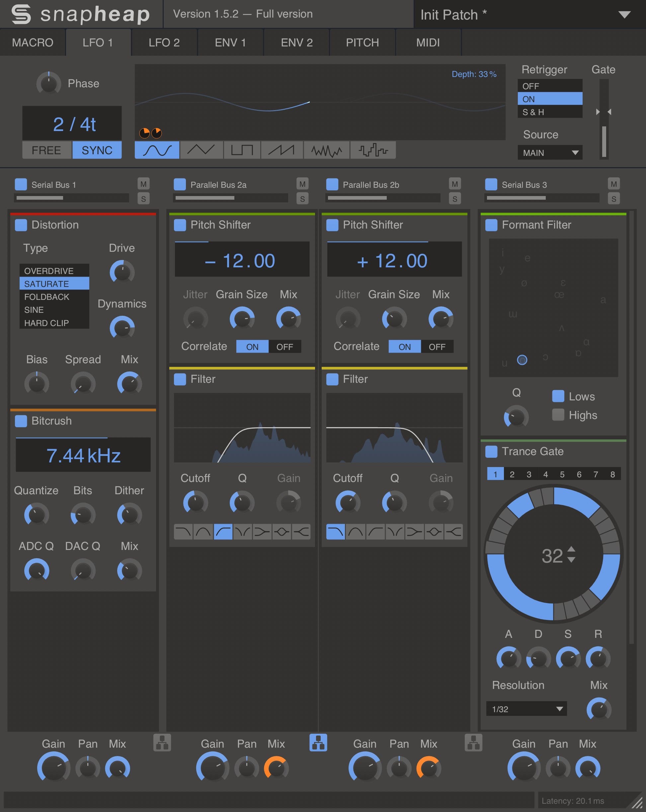Click the routing icon between Parallel Bus 2a and 2b
This screenshot has height=812, width=646.
(318, 743)
